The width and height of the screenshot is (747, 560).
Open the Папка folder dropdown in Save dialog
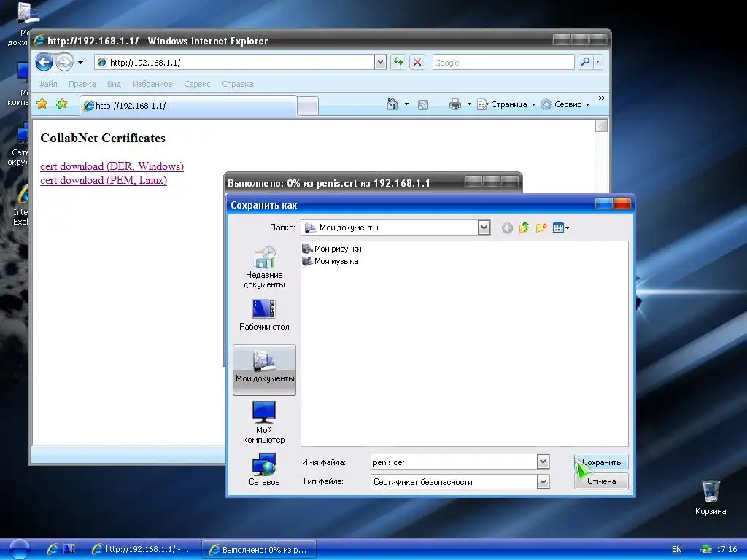[484, 227]
